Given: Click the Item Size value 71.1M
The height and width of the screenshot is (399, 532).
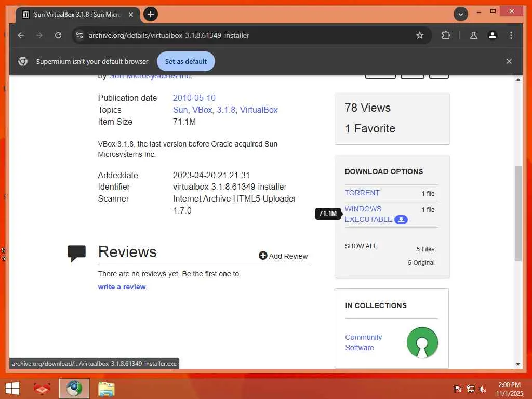Looking at the screenshot, I should [184, 122].
